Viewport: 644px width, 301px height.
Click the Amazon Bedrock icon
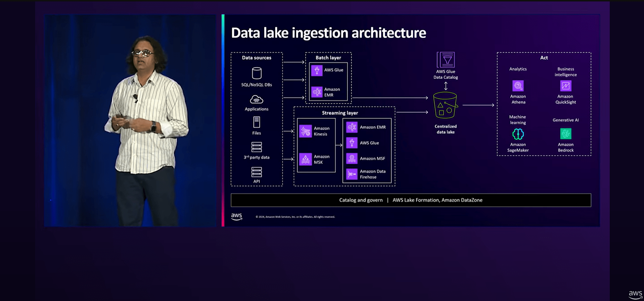566,134
